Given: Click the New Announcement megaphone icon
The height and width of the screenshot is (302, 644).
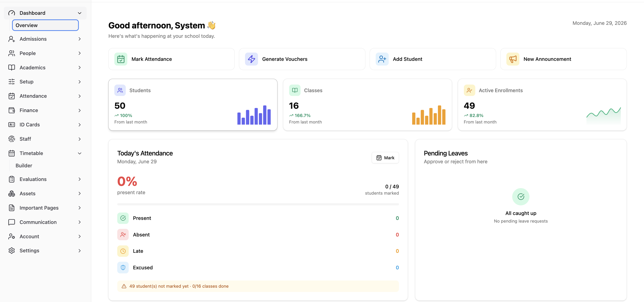Looking at the screenshot, I should coord(513,59).
